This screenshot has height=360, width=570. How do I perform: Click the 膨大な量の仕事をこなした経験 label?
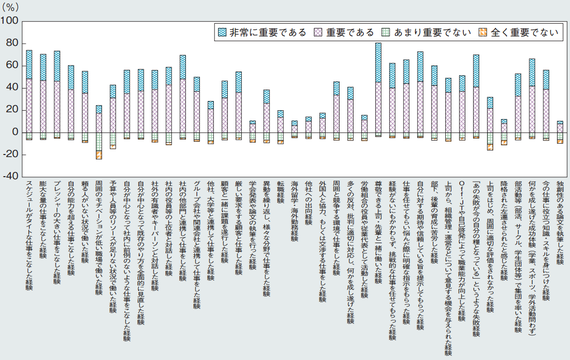click(43, 219)
